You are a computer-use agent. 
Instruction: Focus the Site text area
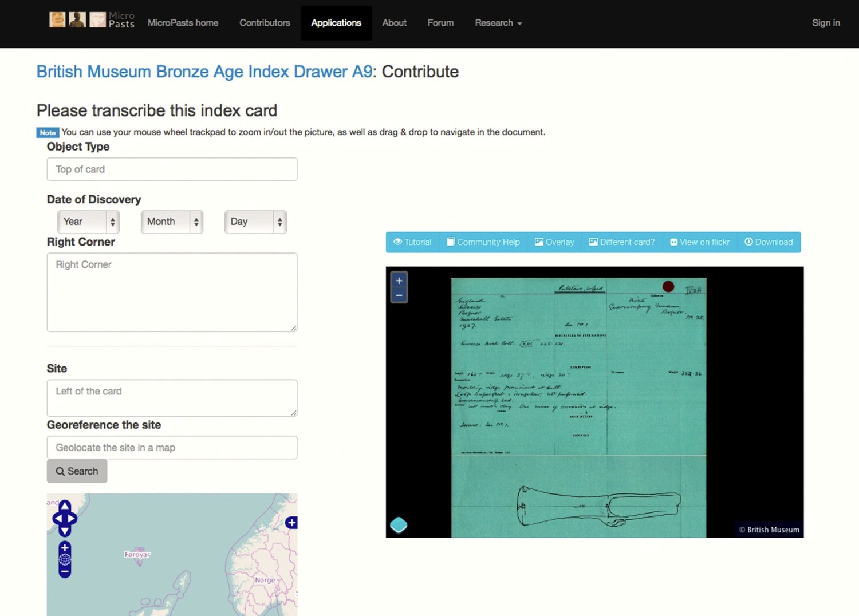[x=172, y=398]
